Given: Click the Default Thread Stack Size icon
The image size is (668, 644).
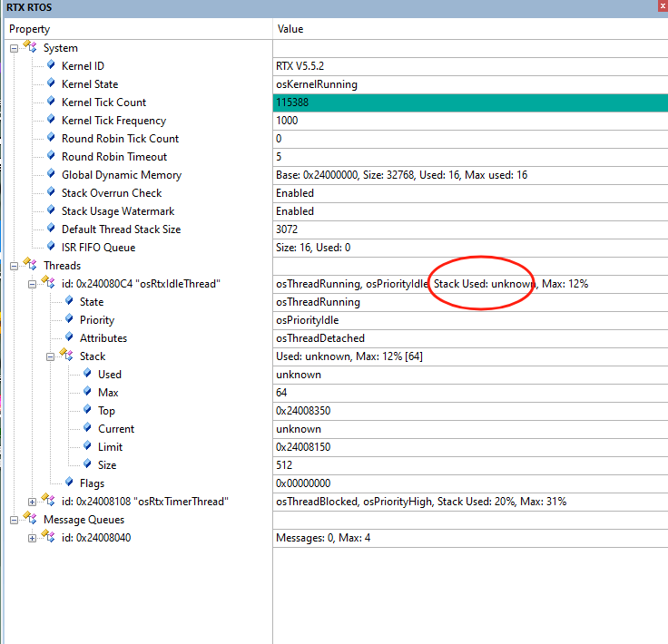Looking at the screenshot, I should click(51, 229).
